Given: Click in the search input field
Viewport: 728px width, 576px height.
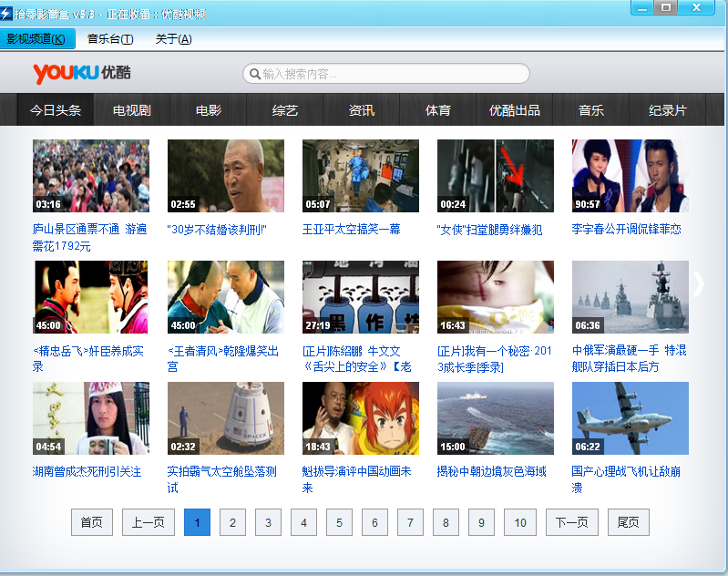Looking at the screenshot, I should [x=392, y=74].
